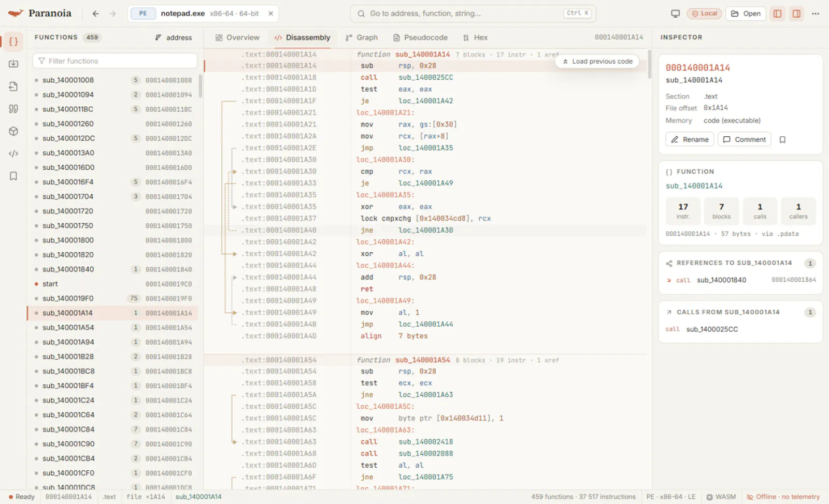This screenshot has width=829, height=504.
Task: Go forward with the right arrow
Action: [112, 13]
